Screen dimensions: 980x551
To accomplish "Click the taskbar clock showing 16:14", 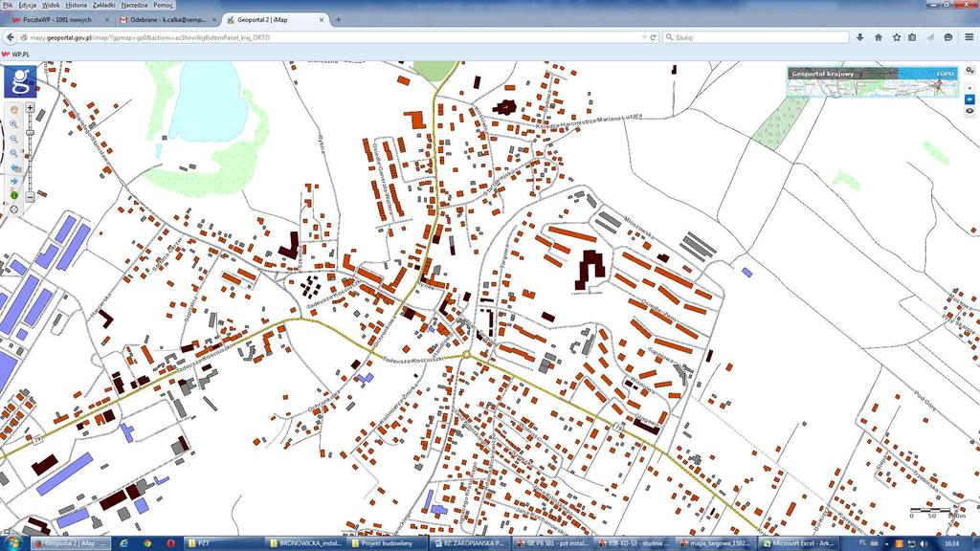I will (952, 543).
